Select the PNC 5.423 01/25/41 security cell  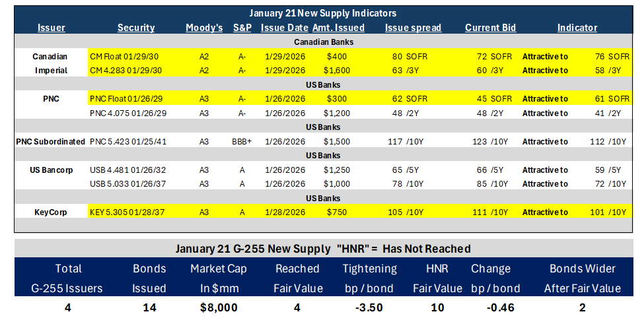(128, 142)
